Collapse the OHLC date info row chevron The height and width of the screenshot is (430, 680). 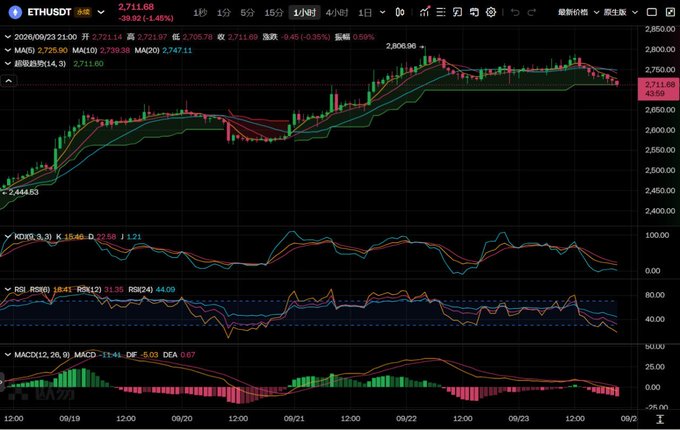point(8,37)
